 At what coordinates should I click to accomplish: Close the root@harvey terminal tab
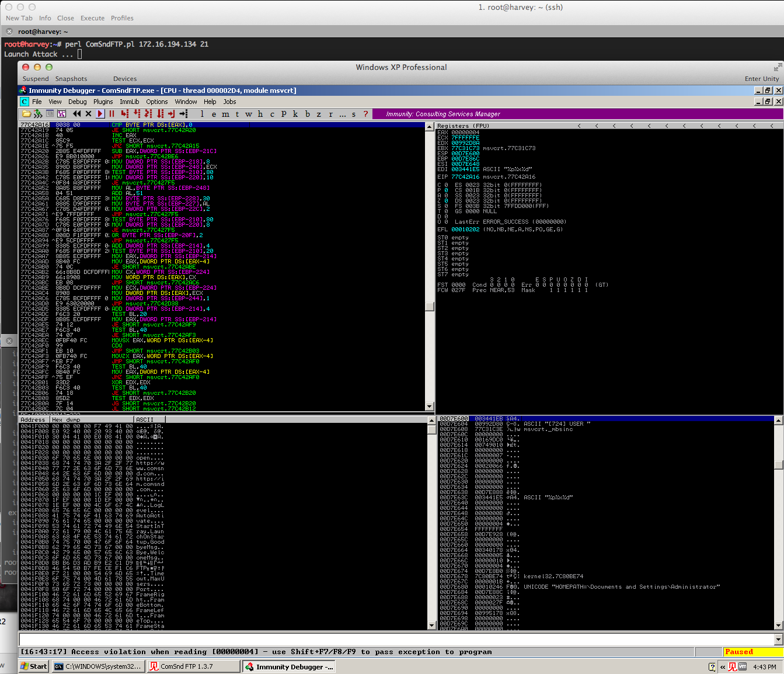point(9,32)
